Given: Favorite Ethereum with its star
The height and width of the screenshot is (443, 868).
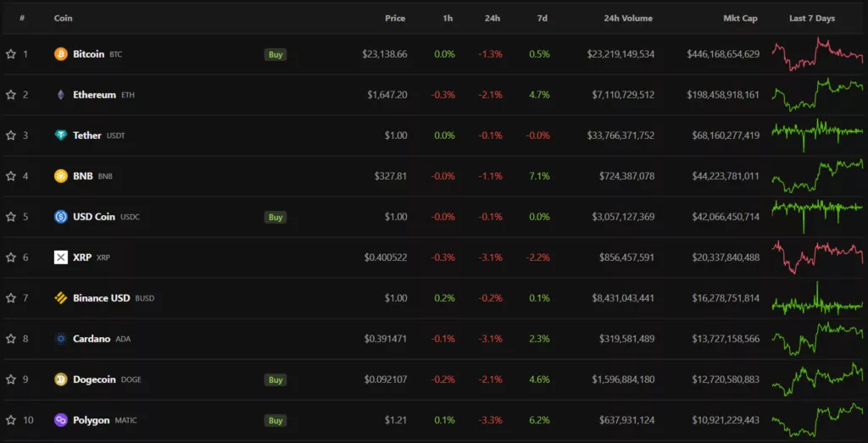Looking at the screenshot, I should click(10, 95).
